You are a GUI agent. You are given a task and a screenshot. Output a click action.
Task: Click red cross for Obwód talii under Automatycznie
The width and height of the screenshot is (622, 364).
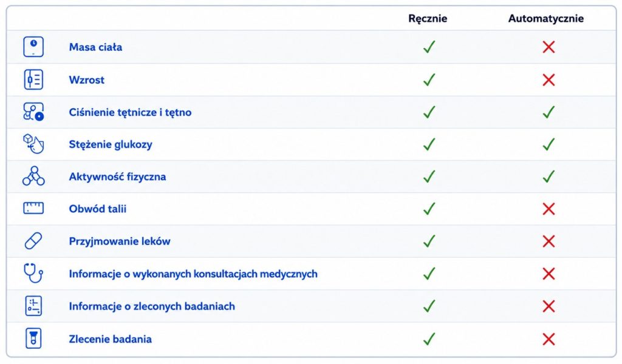point(549,209)
